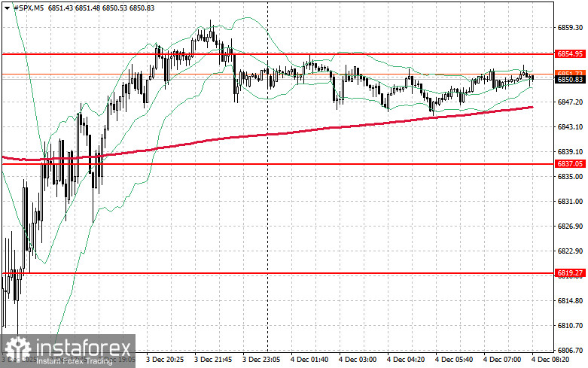
Task: Click the 3 Dec 21:45 time label
Action: point(213,360)
